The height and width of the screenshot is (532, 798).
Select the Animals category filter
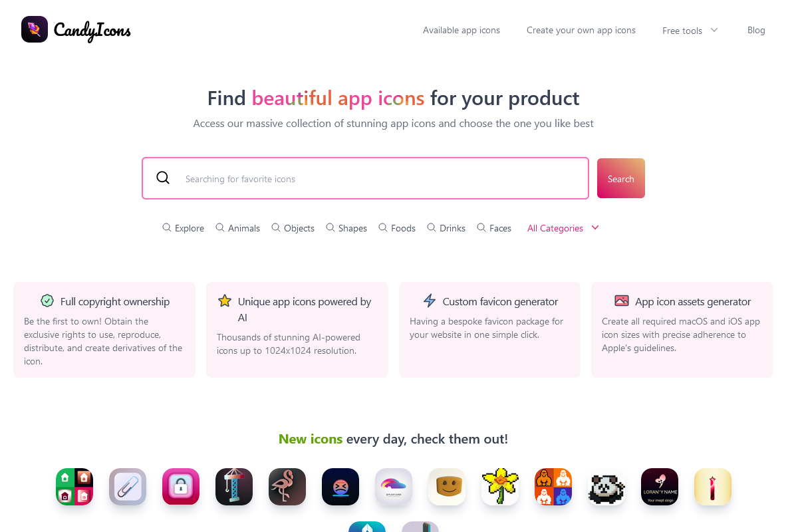(237, 228)
